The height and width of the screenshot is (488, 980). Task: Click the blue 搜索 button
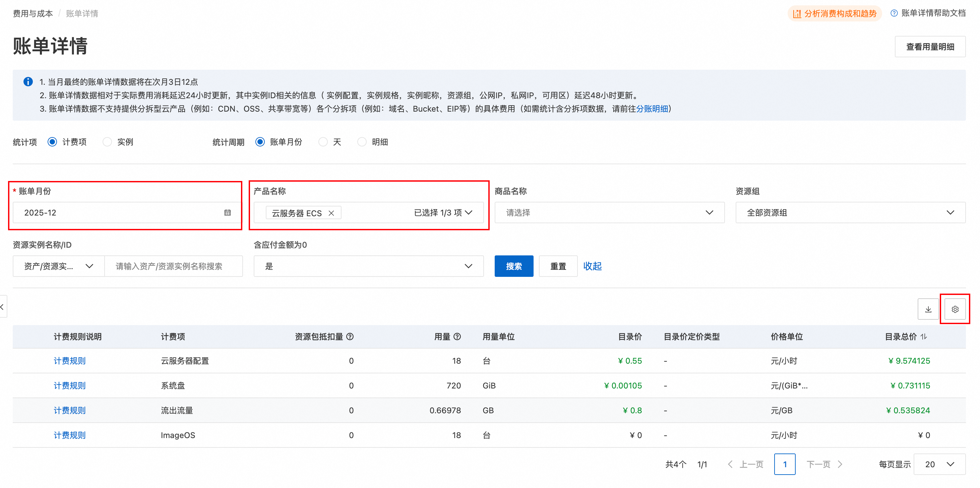(513, 266)
